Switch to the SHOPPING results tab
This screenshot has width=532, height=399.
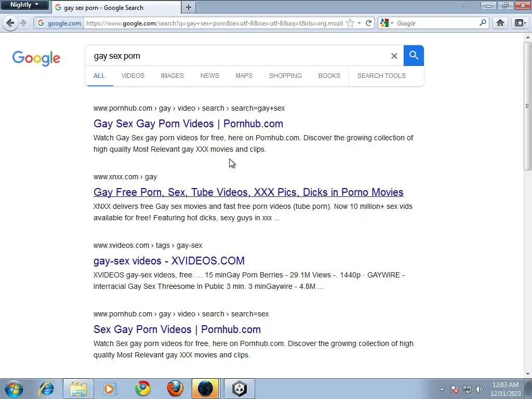click(285, 76)
